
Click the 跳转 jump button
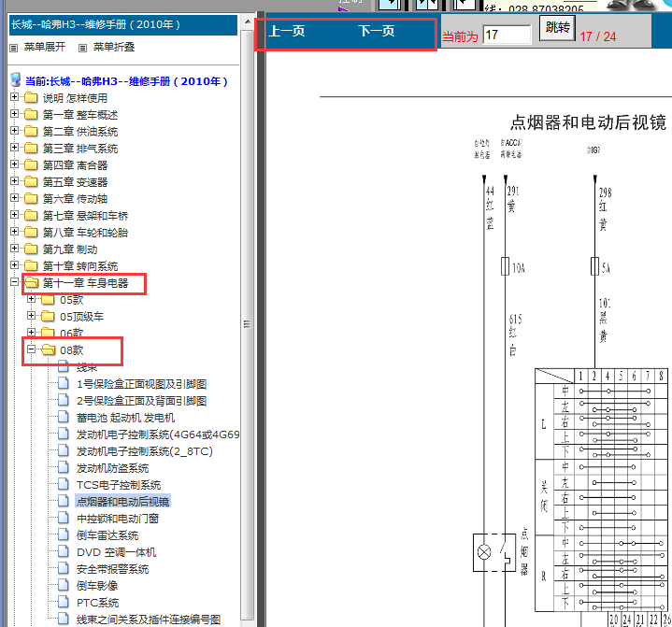coord(557,28)
